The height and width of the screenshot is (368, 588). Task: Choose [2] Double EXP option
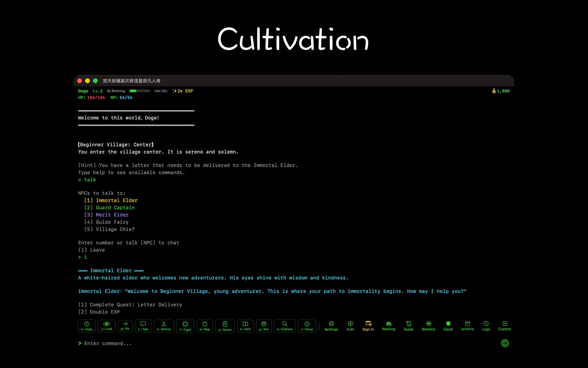(99, 312)
